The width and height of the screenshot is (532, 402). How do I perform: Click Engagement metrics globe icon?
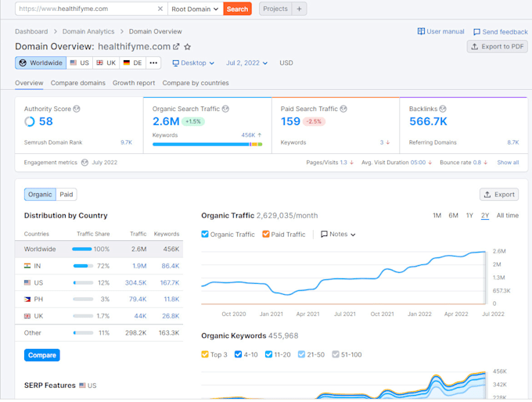[x=84, y=163]
